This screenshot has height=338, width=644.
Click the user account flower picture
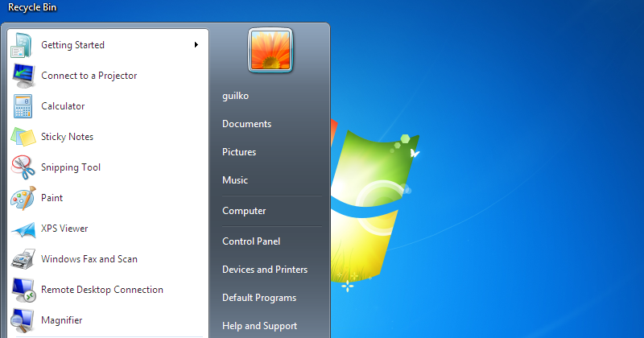click(x=270, y=50)
